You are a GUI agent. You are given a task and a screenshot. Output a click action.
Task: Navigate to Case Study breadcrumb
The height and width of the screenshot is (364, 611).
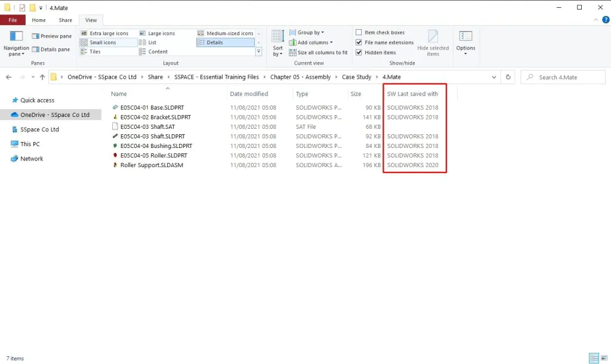coord(356,77)
